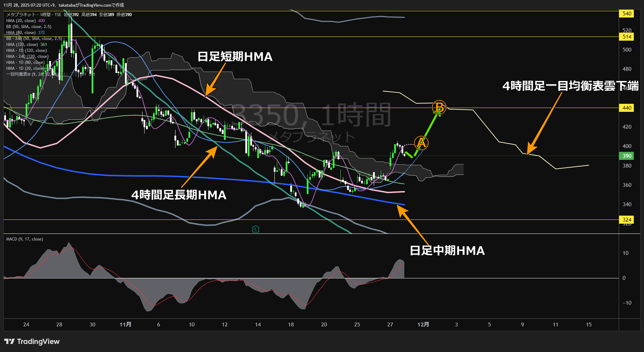Select the 一目均衡表 indicator legend row
The image size is (644, 352).
point(51,74)
